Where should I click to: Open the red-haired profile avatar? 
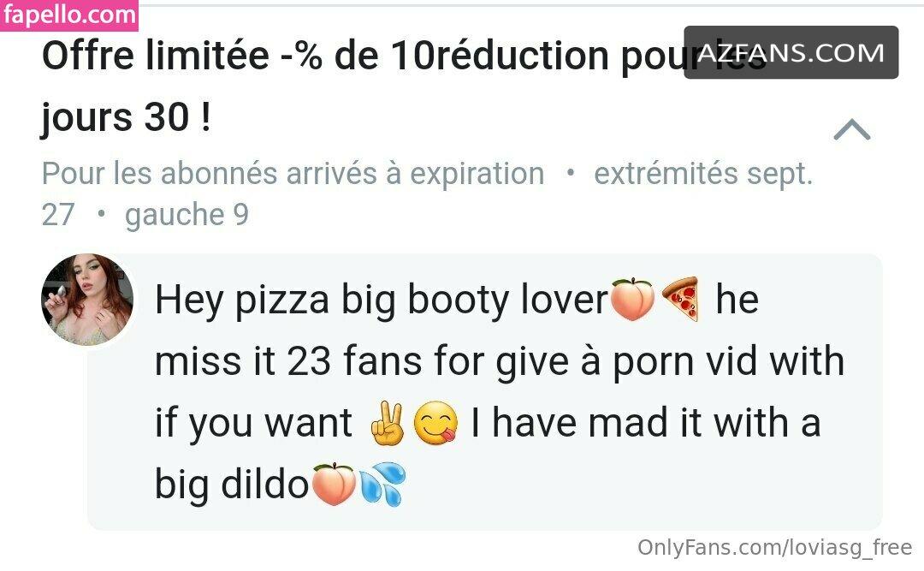pyautogui.click(x=87, y=299)
